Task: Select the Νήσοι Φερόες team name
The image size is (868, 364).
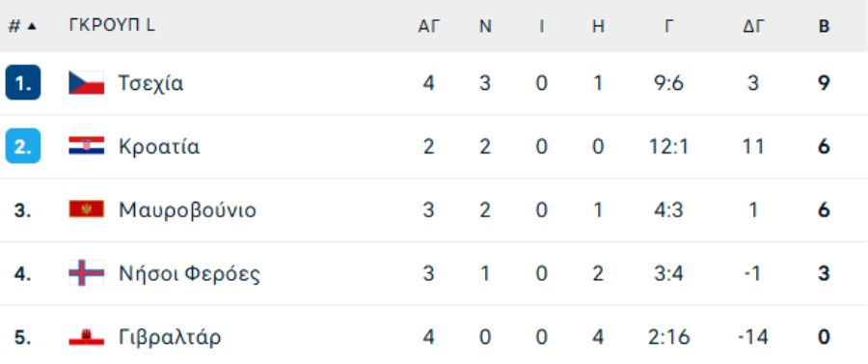Action: [189, 274]
